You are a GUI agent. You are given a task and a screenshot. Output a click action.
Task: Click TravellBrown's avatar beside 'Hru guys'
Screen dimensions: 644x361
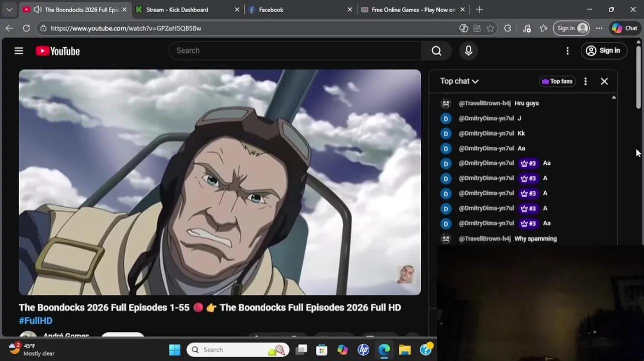(445, 103)
